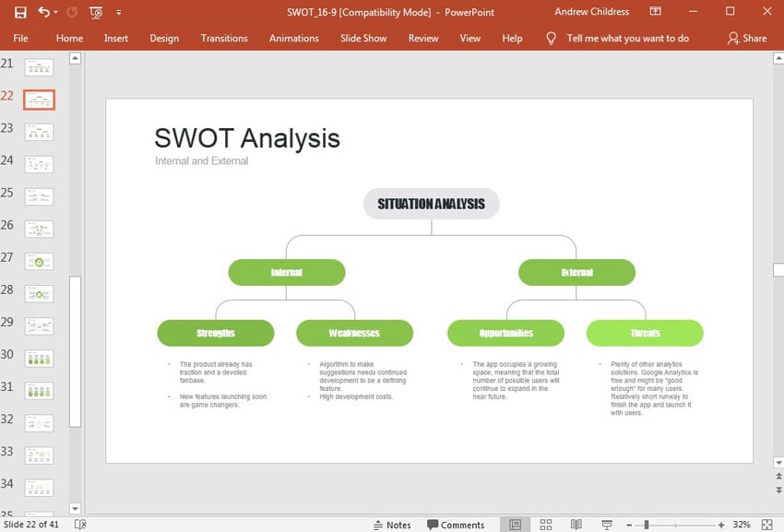Toggle the Comments pane
The width and height of the screenshot is (784, 532).
tap(456, 525)
